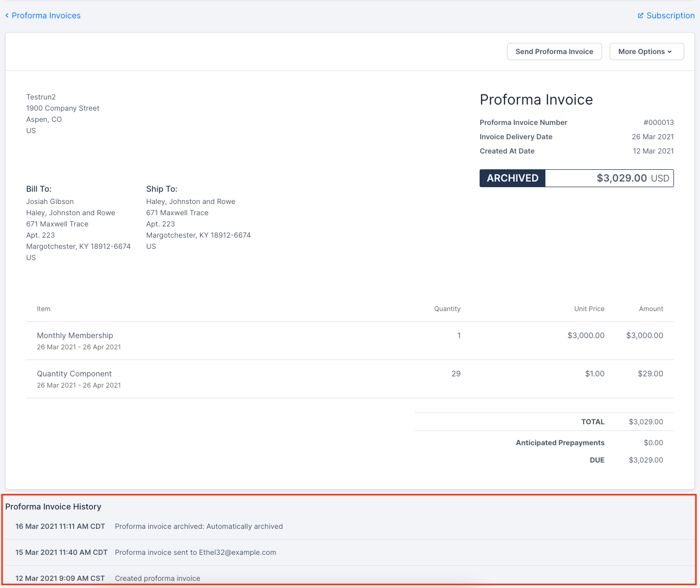Click the Unit Price column header
700x588 pixels.
(x=589, y=309)
